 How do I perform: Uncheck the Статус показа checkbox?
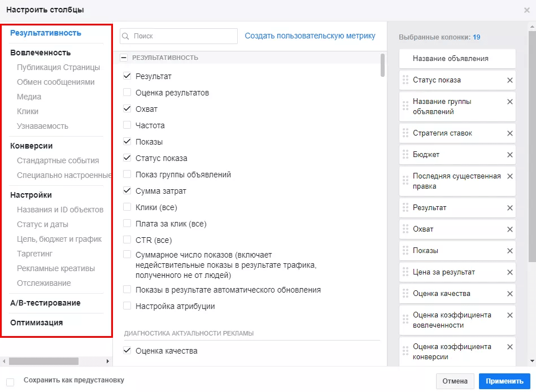[x=127, y=158]
